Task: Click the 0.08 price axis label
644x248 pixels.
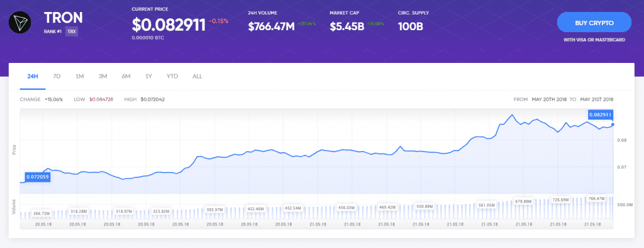Action: coord(622,140)
